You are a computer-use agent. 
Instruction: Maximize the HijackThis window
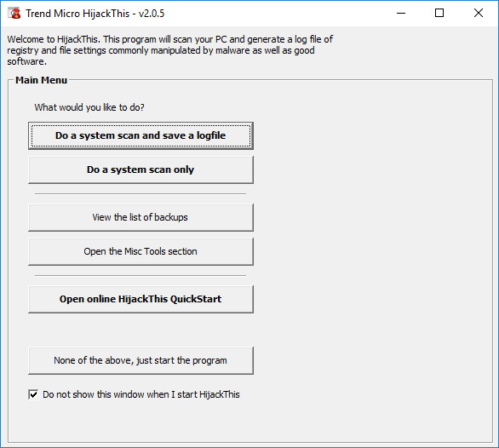(439, 13)
